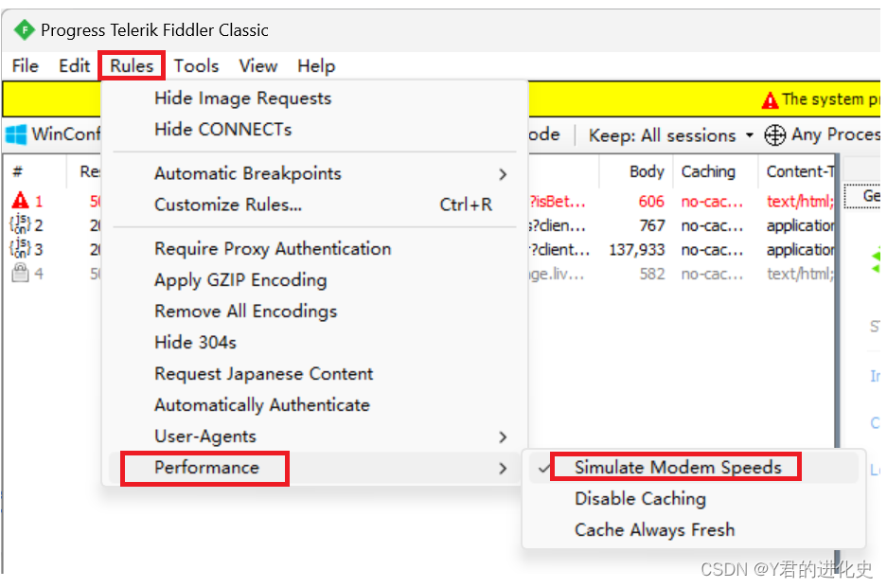Open the Keep: All sessions dropdown

671,135
